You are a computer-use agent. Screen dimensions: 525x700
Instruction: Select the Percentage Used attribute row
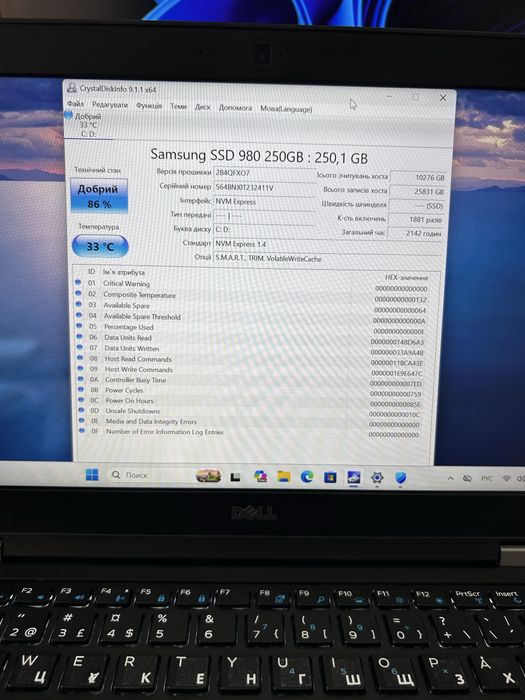(x=254, y=327)
